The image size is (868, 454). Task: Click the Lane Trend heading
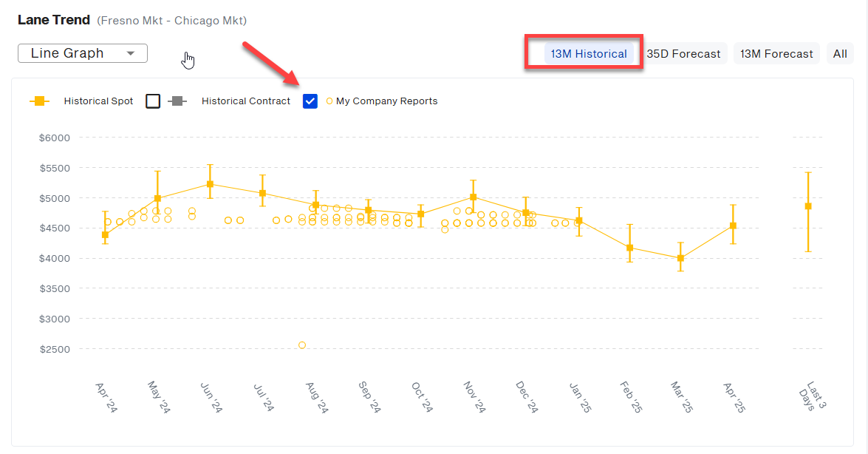click(54, 20)
